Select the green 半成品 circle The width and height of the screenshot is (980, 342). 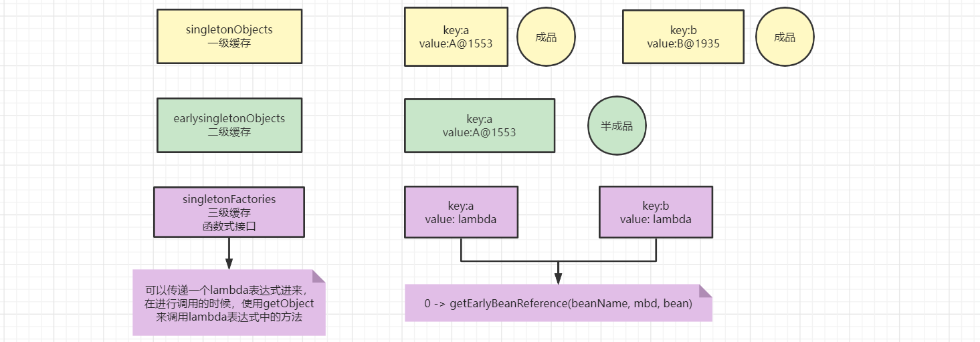[617, 126]
